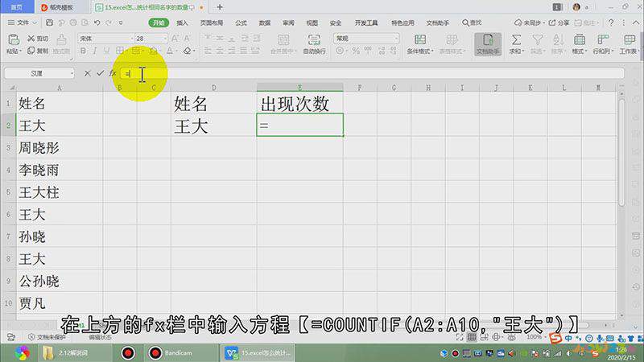Viewport: 644px width, 362px height.
Task: Click the clear/eraser icon
Action: [188, 51]
